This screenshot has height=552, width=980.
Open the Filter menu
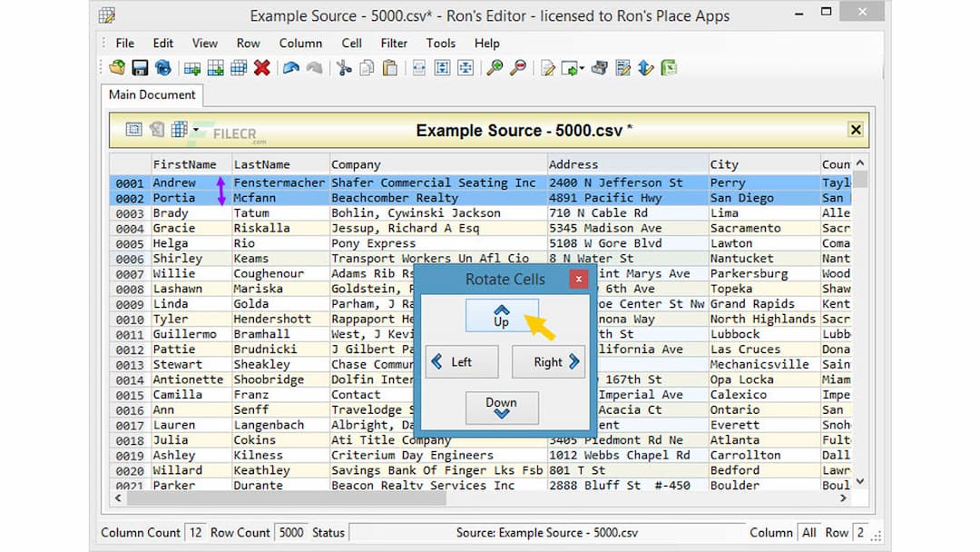pos(394,43)
